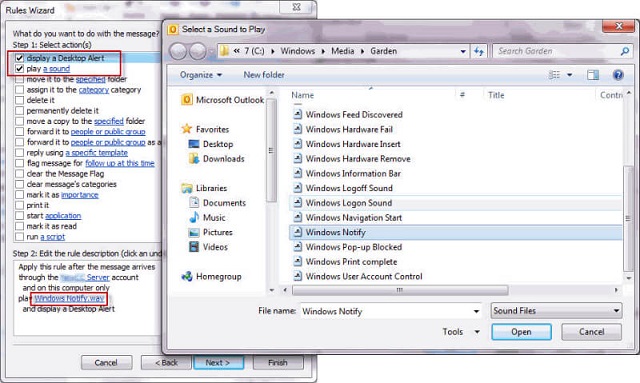Expand the recent pages dropdown near nav arrows

pos(211,52)
